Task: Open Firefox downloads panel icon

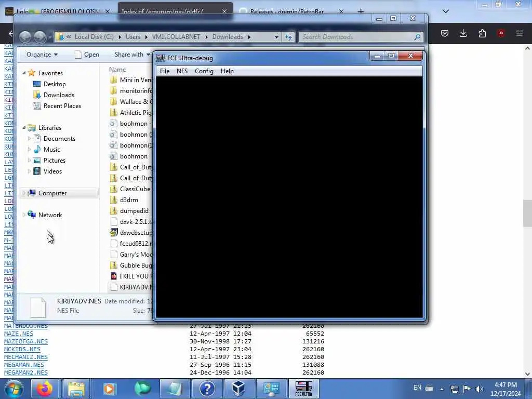Action: [x=463, y=33]
